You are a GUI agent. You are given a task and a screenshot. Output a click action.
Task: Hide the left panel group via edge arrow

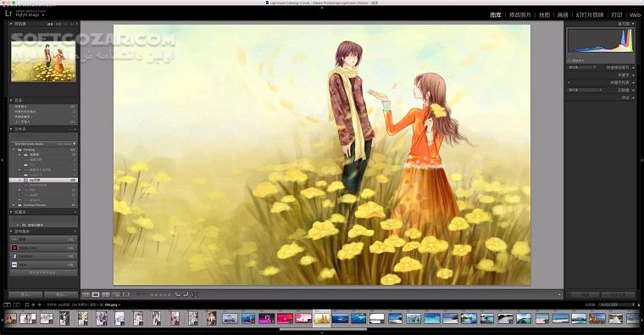(2, 160)
